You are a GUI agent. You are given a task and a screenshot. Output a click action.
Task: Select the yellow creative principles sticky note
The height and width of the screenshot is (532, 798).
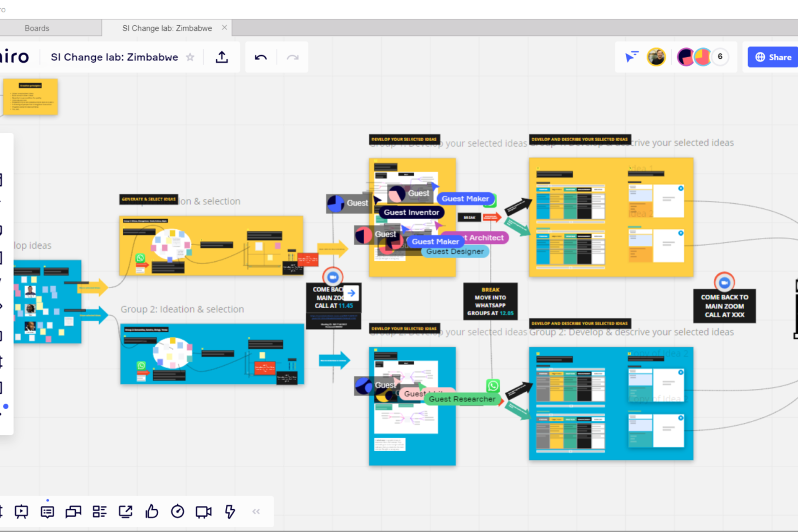30,97
